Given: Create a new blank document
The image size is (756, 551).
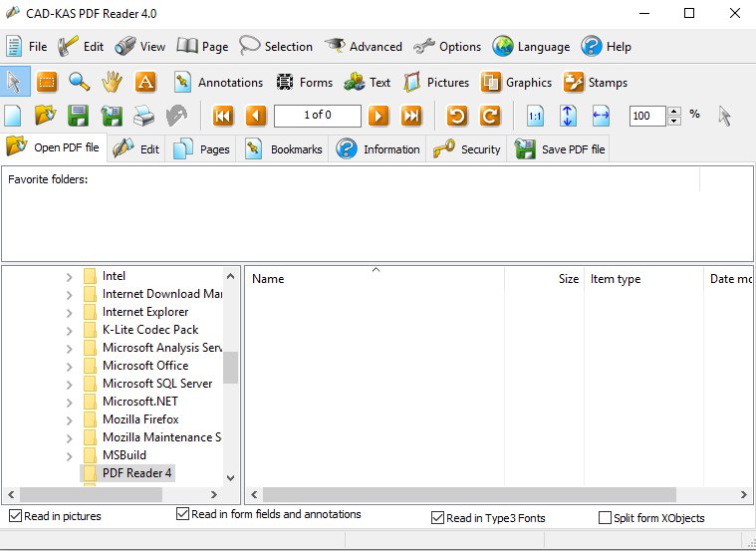Looking at the screenshot, I should (x=13, y=116).
